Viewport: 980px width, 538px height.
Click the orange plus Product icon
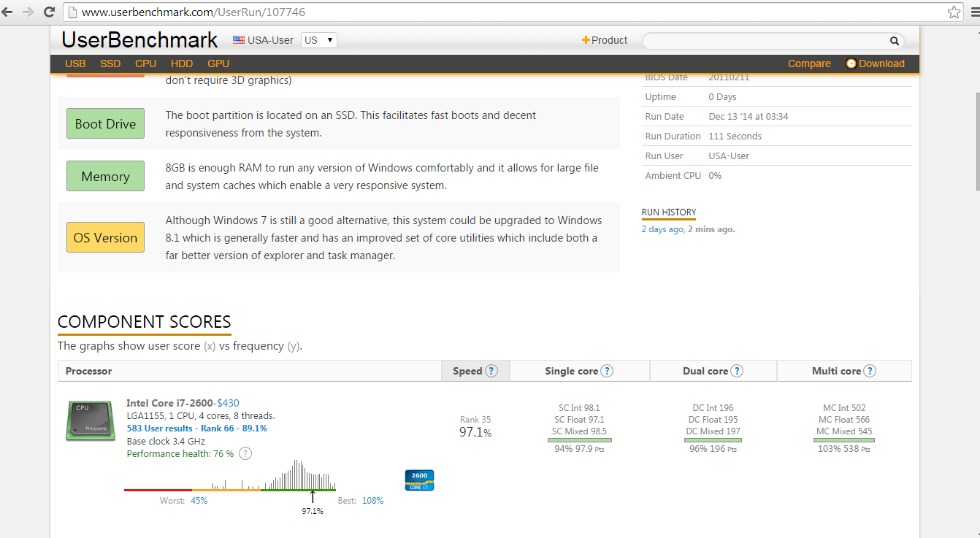click(x=586, y=40)
